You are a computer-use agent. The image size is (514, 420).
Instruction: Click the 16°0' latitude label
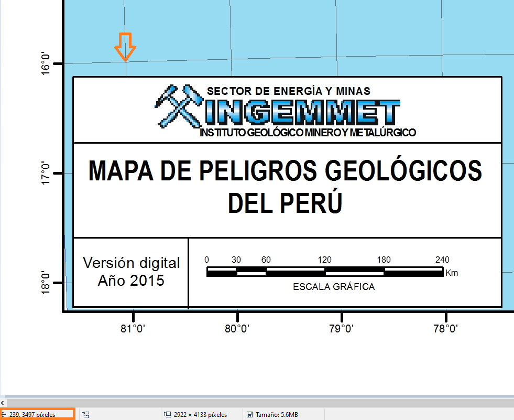click(46, 63)
